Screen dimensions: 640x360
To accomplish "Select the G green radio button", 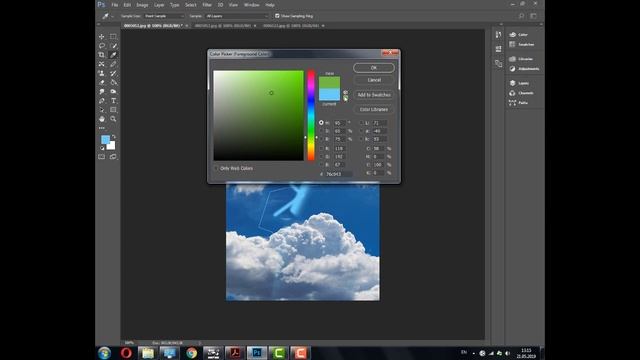I will [x=321, y=156].
